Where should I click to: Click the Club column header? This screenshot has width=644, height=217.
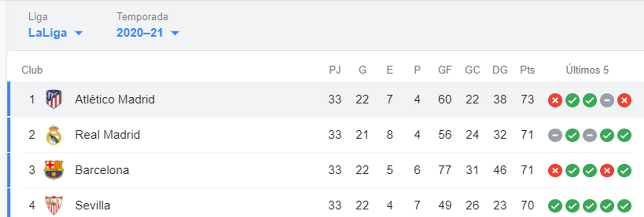(x=32, y=70)
